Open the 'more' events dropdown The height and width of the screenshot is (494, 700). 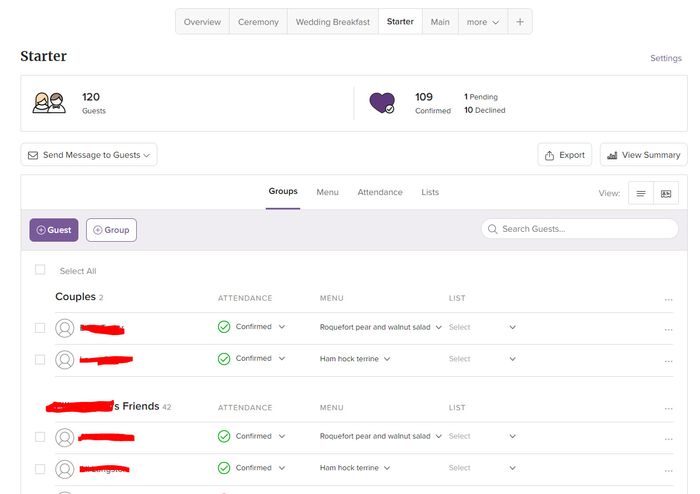click(x=483, y=22)
